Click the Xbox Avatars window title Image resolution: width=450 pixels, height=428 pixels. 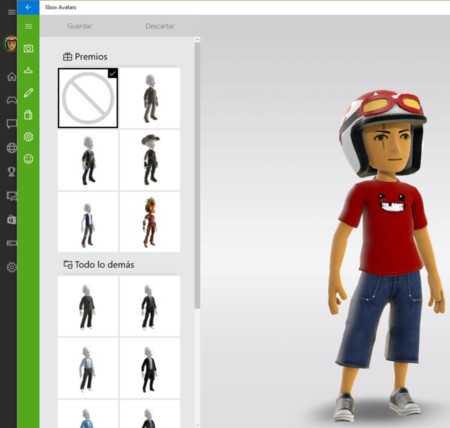point(60,7)
